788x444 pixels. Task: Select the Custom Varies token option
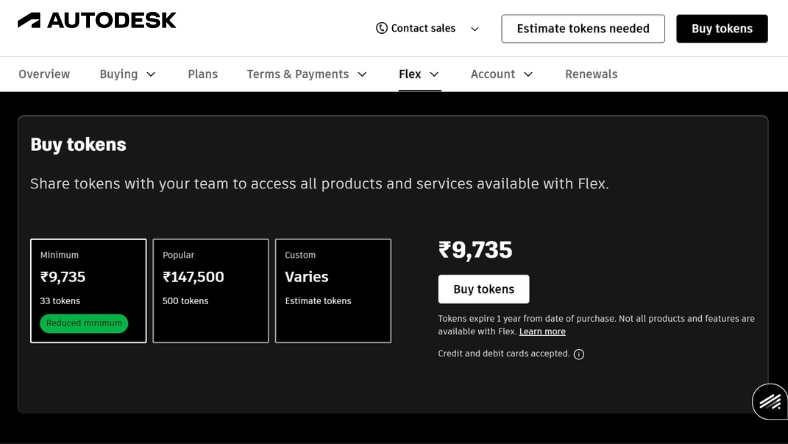coord(333,291)
